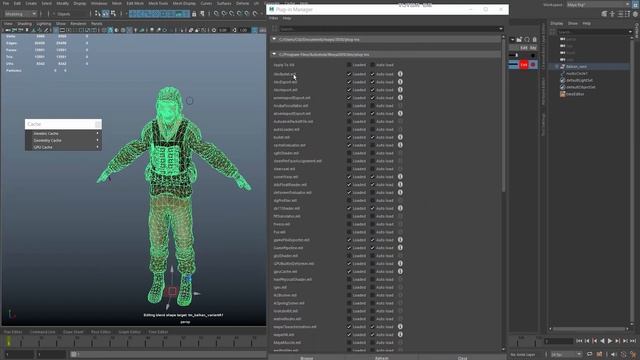Open the Show menu in Outliner
The width and height of the screenshot is (640, 360).
[573, 23]
